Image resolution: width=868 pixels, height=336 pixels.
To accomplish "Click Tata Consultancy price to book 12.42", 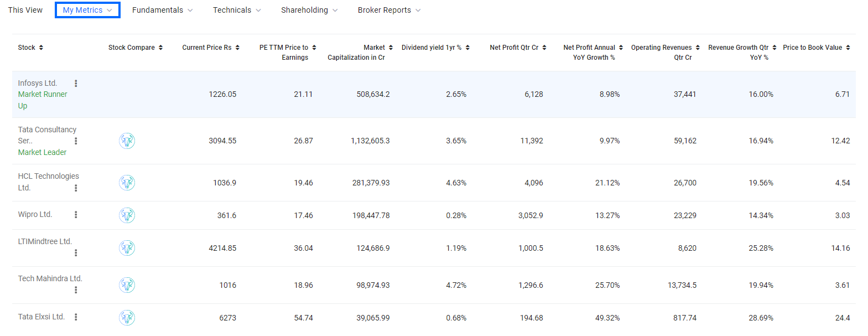I will (x=840, y=141).
